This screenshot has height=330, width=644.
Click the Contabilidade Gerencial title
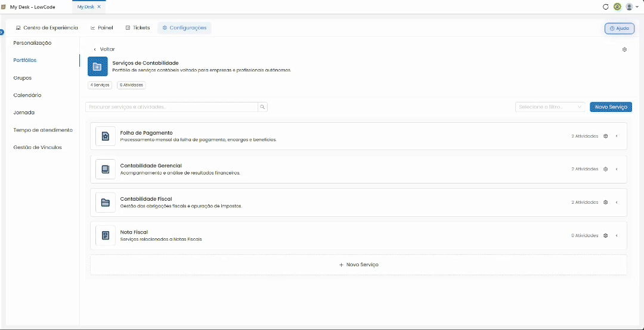click(151, 166)
